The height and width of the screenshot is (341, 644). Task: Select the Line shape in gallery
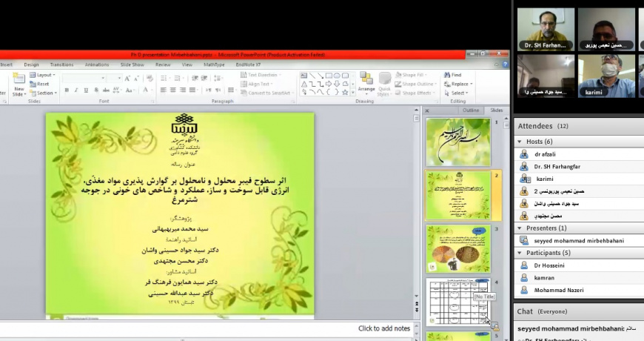pyautogui.click(x=312, y=76)
